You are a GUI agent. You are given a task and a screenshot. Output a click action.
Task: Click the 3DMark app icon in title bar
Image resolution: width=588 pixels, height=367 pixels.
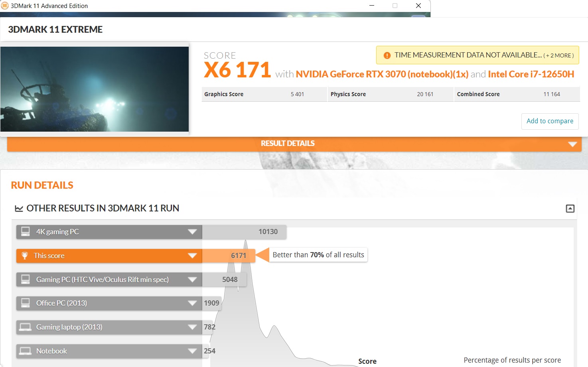[x=5, y=6]
